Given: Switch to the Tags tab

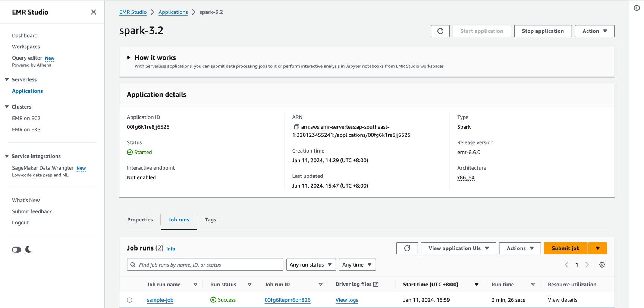Looking at the screenshot, I should (x=210, y=220).
